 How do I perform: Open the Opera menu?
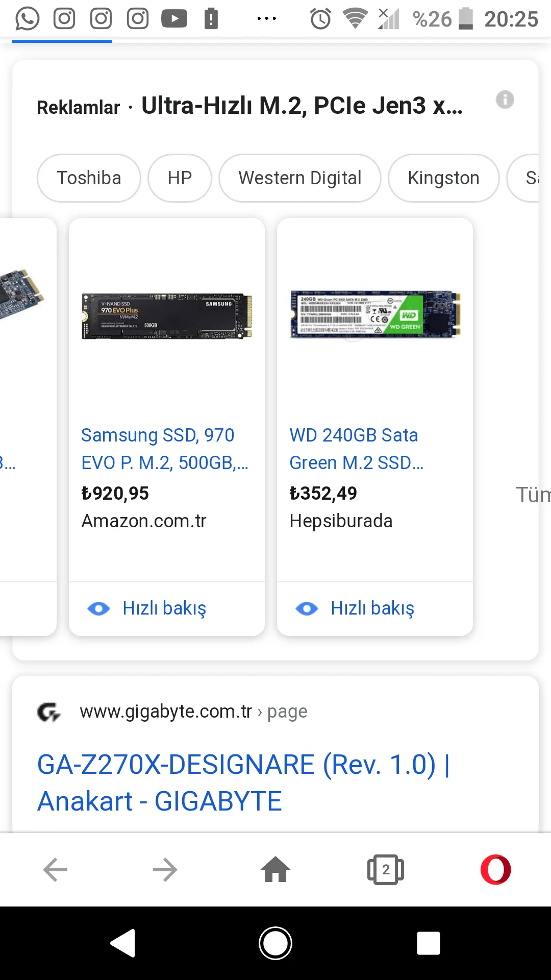(495, 870)
